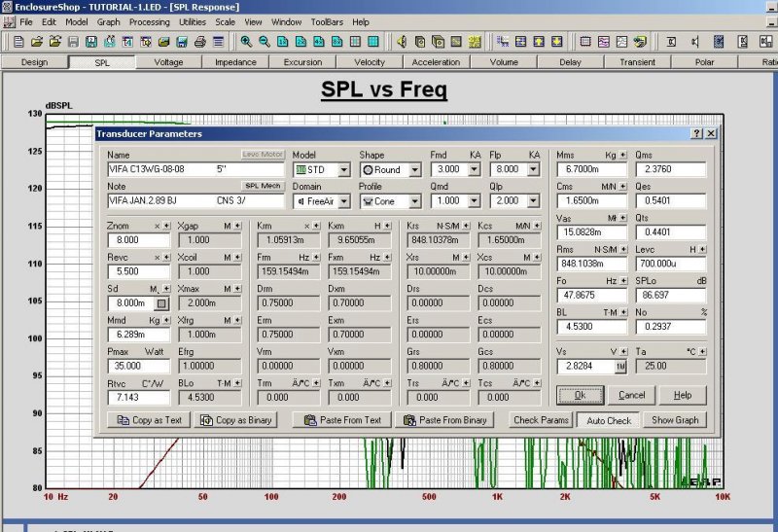Toggle the Auto Check button

click(609, 420)
